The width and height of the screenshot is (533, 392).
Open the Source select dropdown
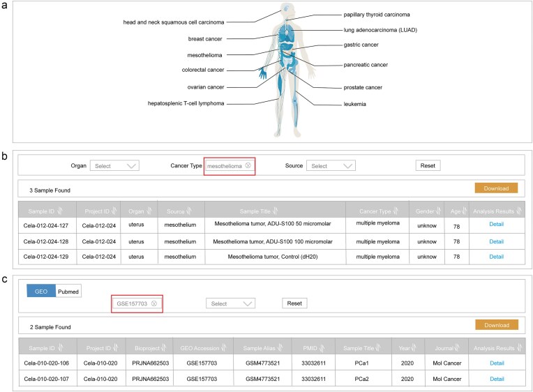[x=331, y=166]
